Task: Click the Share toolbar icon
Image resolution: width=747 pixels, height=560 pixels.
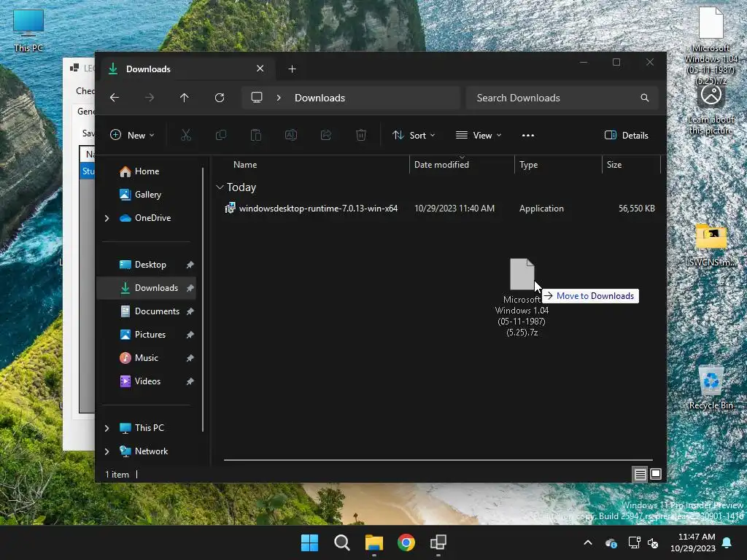Action: point(326,135)
